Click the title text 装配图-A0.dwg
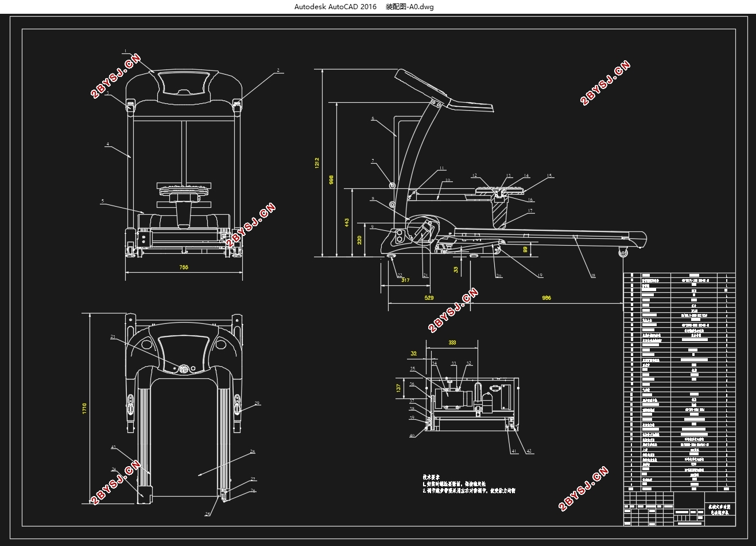The width and height of the screenshot is (756, 546). click(409, 7)
